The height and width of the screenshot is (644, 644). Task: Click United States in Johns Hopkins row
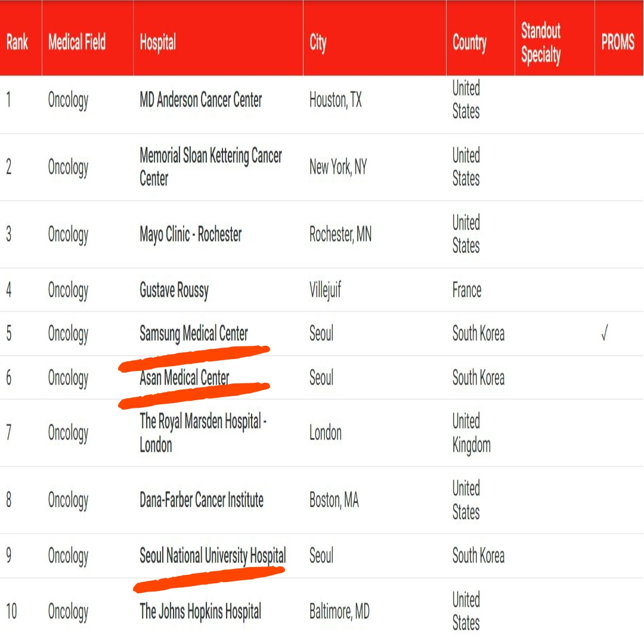tap(466, 612)
